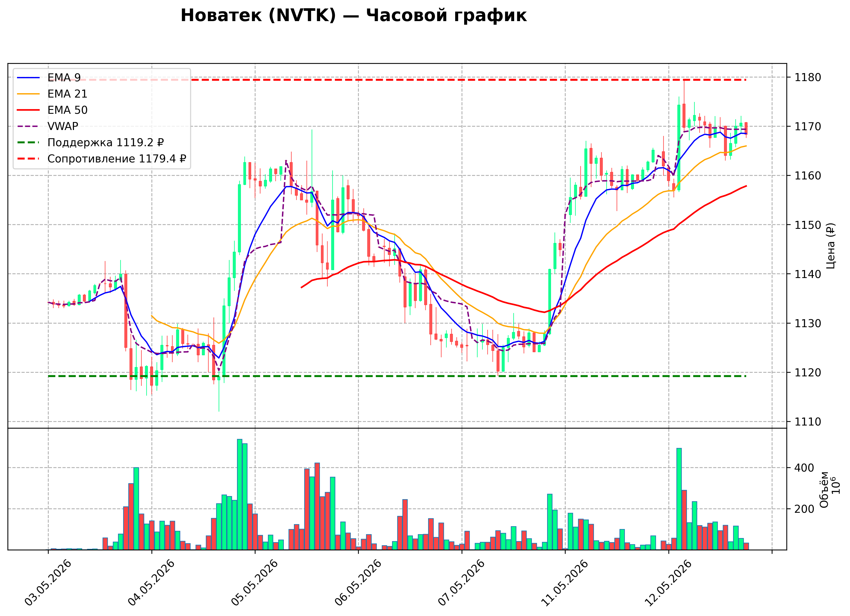Click the 07.05.2026 date label

(x=462, y=583)
